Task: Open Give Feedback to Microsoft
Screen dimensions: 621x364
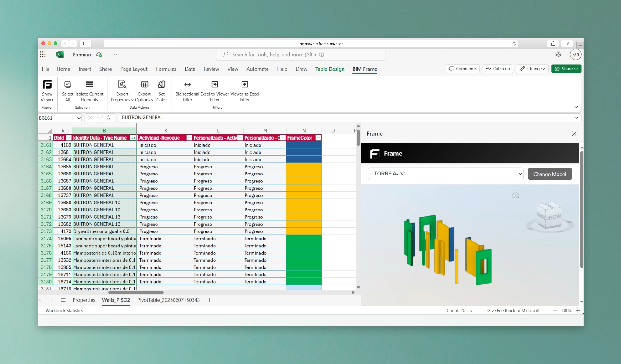Action: [513, 310]
